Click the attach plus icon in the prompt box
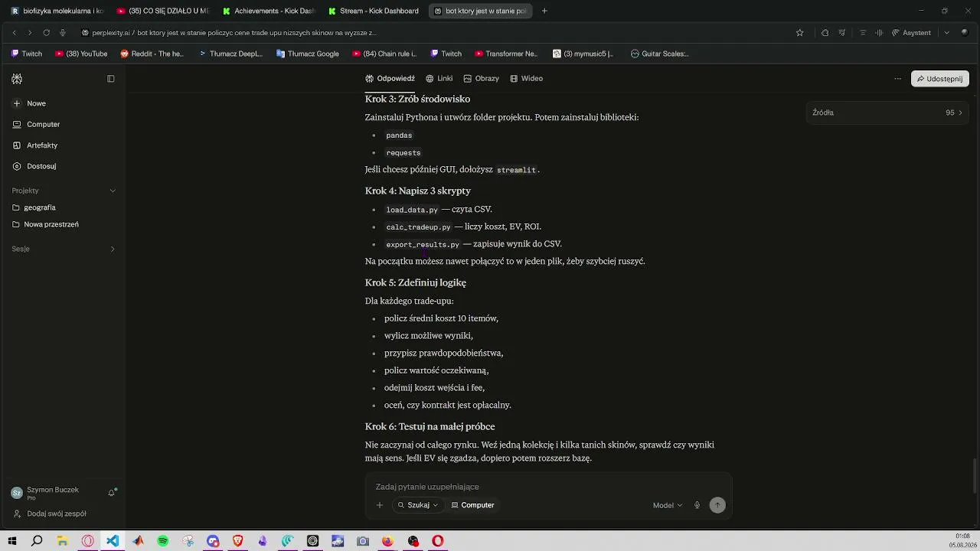Screen dimensions: 980x551 380,505
